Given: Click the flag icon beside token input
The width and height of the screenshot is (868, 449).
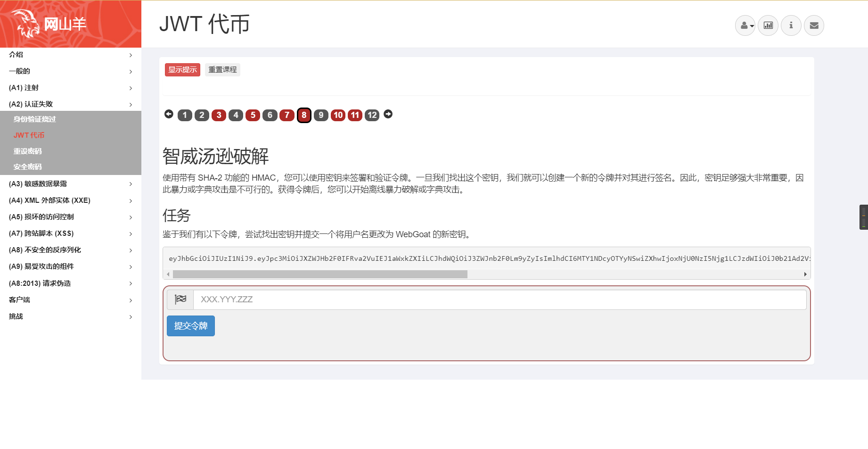Looking at the screenshot, I should 180,299.
